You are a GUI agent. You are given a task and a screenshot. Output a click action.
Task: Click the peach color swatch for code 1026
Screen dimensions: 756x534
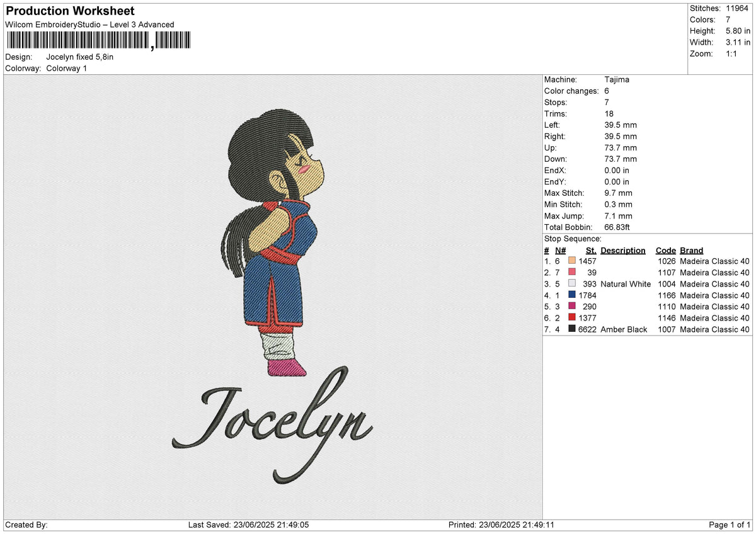572,261
